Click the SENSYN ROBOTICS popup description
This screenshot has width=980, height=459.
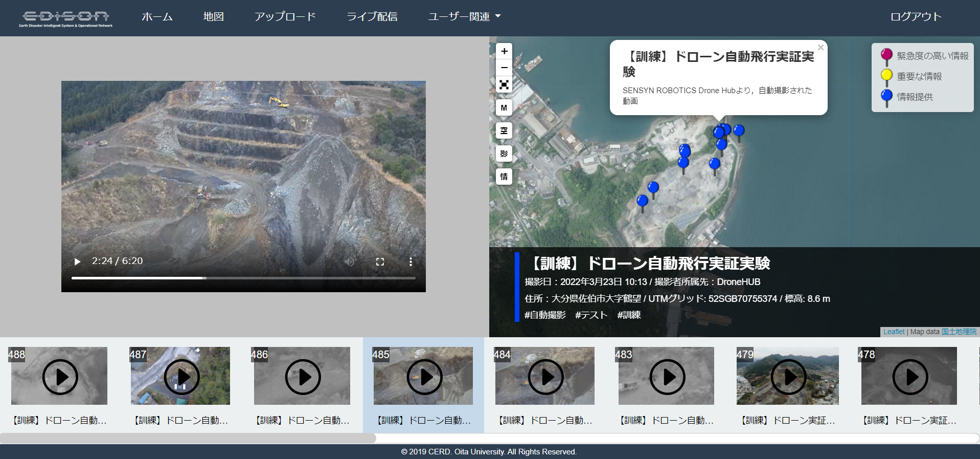(717, 95)
